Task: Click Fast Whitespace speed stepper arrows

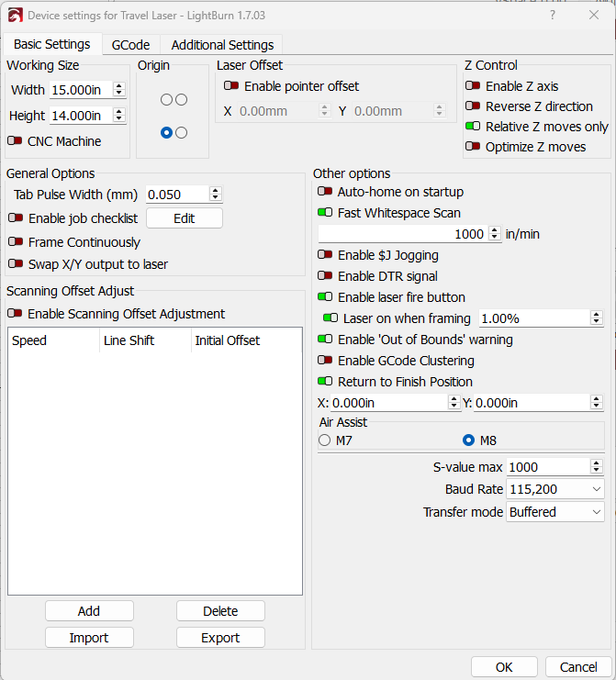Action: coord(495,233)
